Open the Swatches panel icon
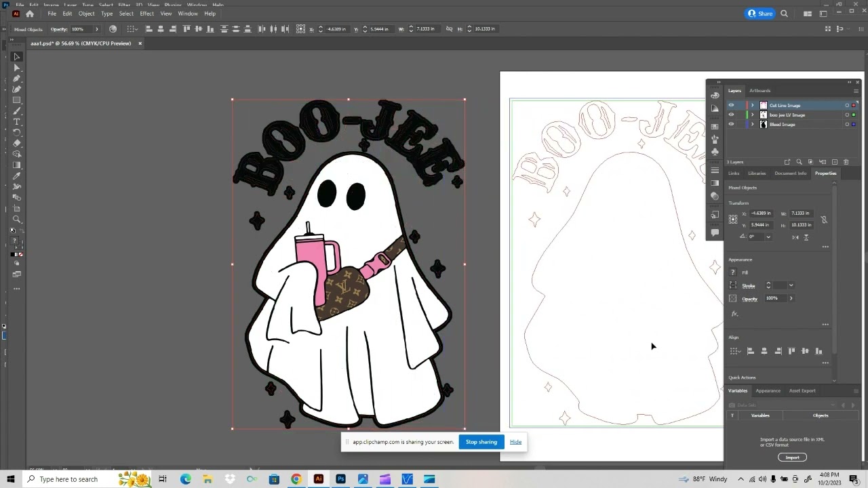 [715, 127]
